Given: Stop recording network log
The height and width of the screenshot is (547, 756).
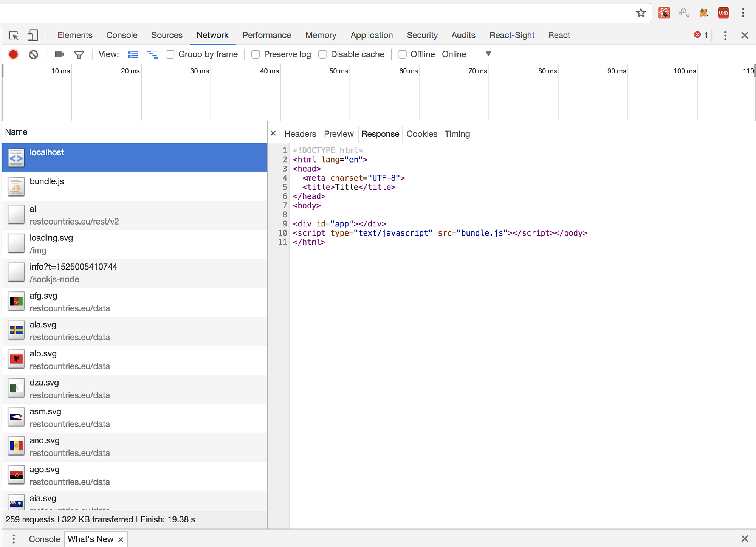Looking at the screenshot, I should (x=13, y=54).
